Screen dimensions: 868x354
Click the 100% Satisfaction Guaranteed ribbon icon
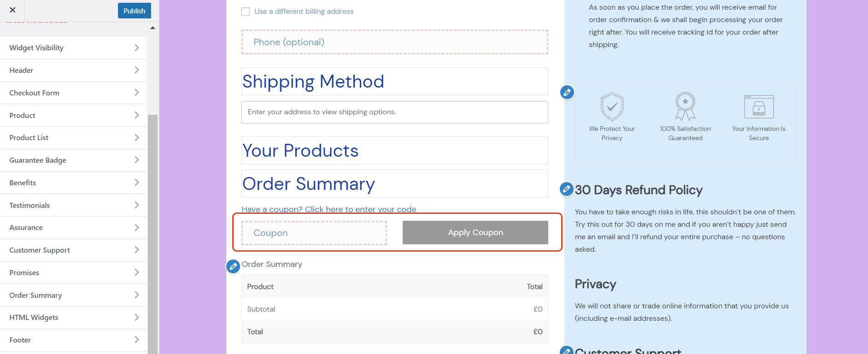tap(685, 106)
